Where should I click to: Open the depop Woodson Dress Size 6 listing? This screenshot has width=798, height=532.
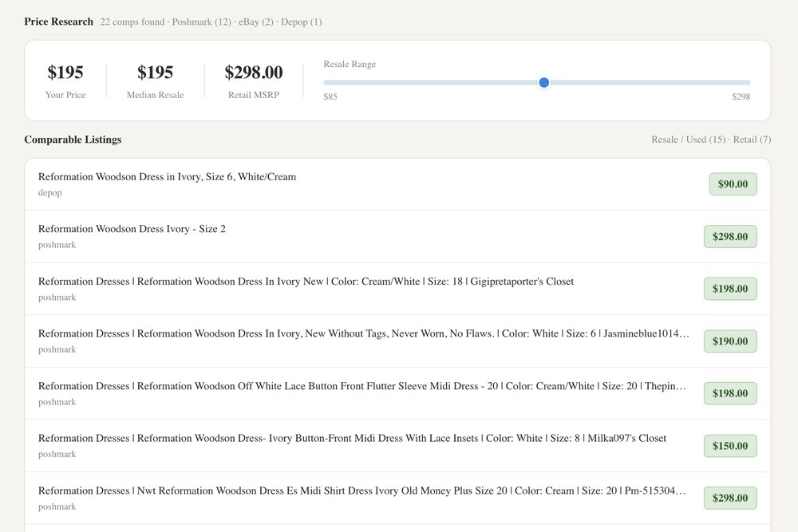coord(397,184)
